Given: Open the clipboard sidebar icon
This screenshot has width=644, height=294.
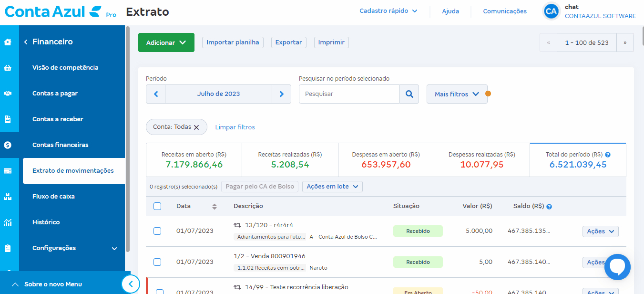Looking at the screenshot, I should pyautogui.click(x=8, y=248).
